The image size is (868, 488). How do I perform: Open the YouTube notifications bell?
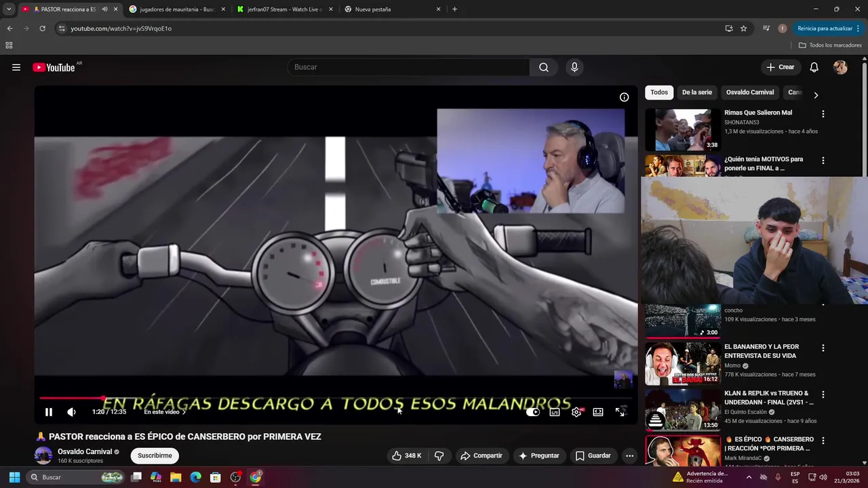pyautogui.click(x=814, y=67)
